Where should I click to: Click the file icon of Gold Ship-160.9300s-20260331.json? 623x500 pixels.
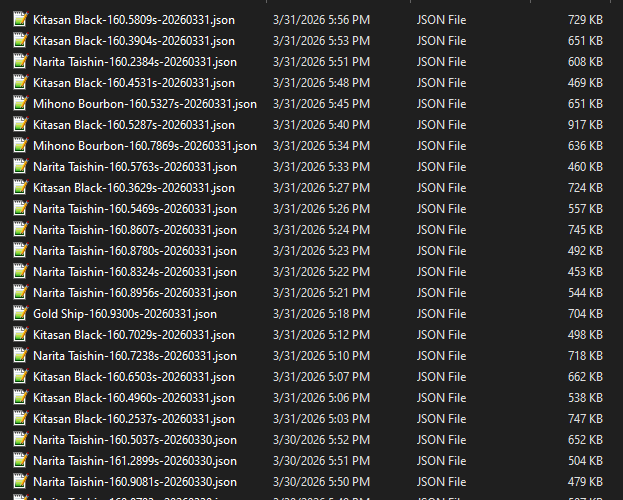click(21, 314)
